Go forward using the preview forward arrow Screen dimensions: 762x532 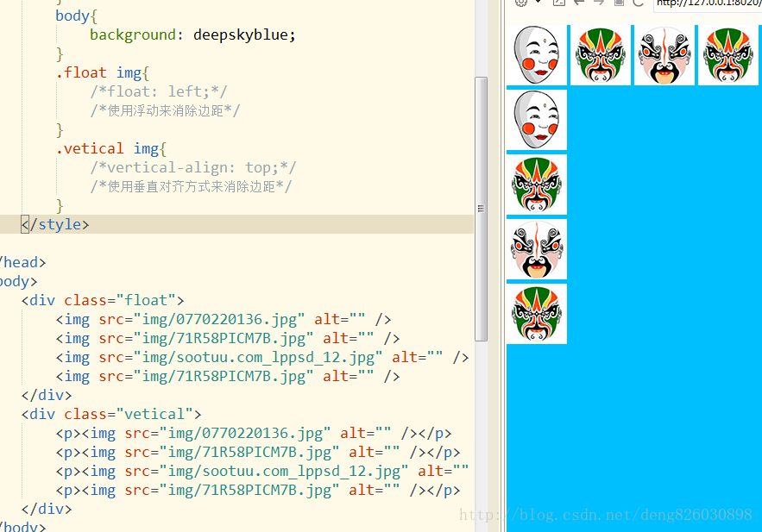pos(599,3)
